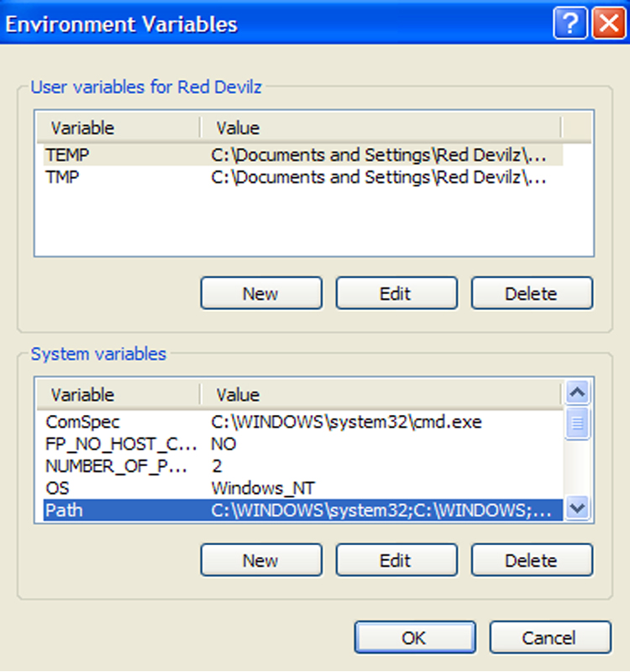The width and height of the screenshot is (630, 672).
Task: Click the System variables scrollbar thumb
Action: click(577, 423)
